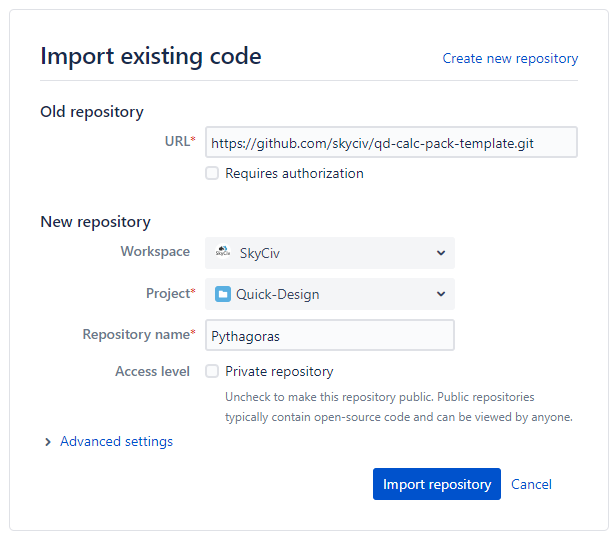Click the Import repository button

click(437, 484)
